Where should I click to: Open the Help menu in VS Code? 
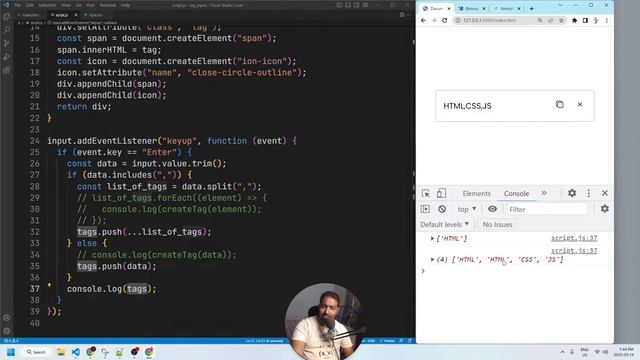click(x=125, y=5)
